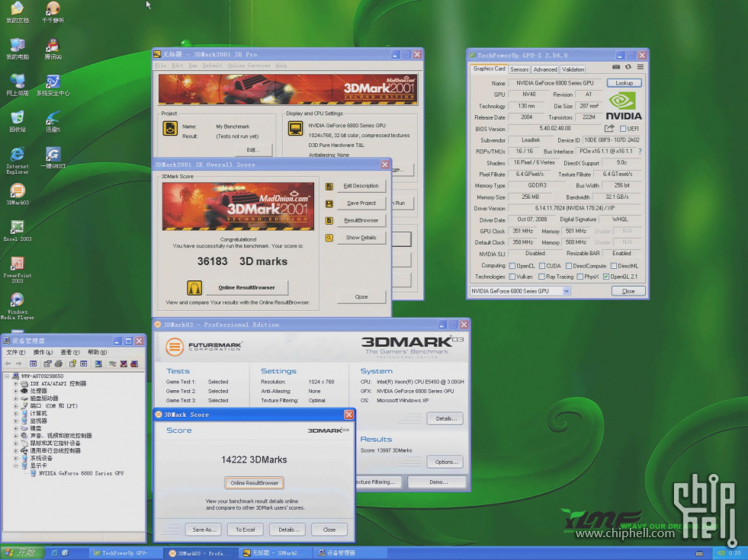Image resolution: width=748 pixels, height=560 pixels.
Task: Open the 查看(V) menu in Device Manager
Action: [69, 352]
